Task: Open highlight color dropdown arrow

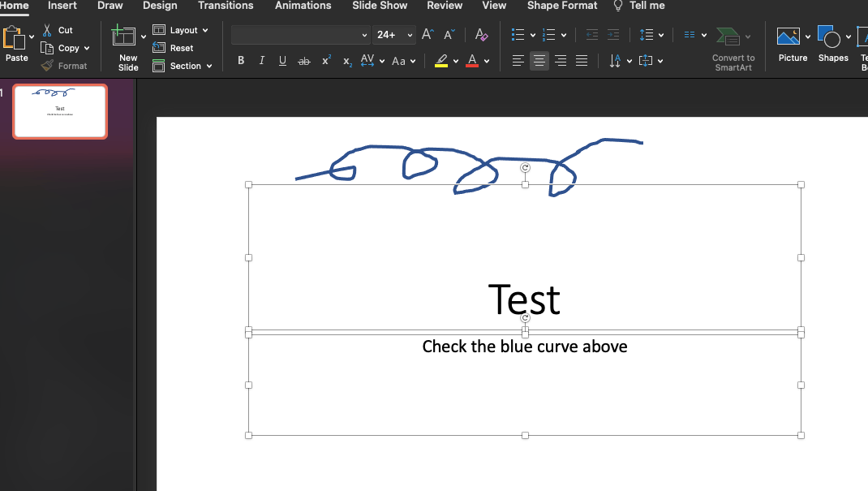Action: coord(456,61)
